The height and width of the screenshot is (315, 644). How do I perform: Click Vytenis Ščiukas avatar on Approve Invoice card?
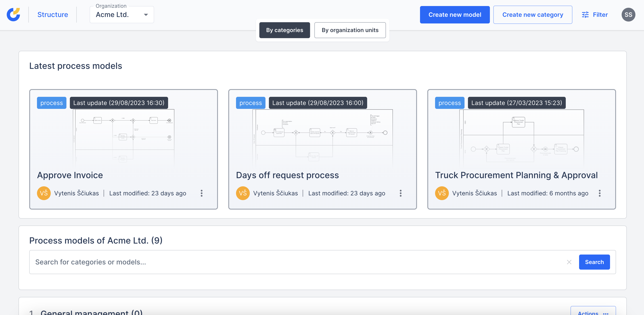tap(43, 193)
